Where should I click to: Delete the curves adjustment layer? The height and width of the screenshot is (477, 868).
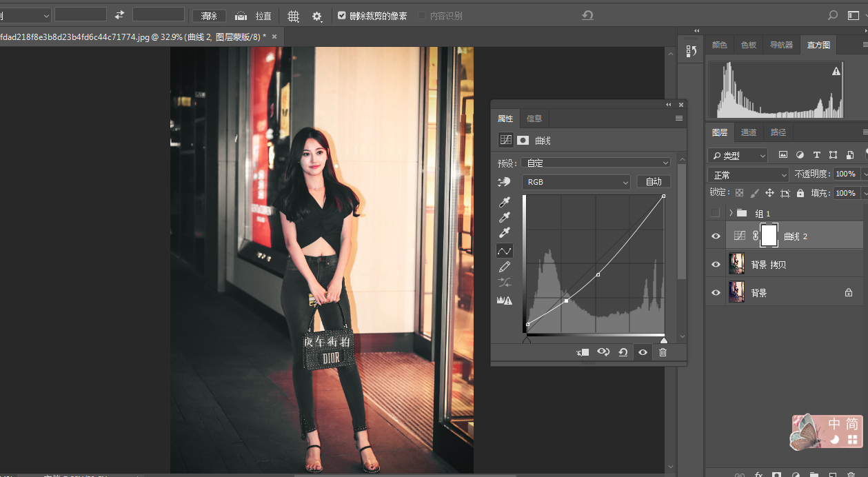pos(663,352)
